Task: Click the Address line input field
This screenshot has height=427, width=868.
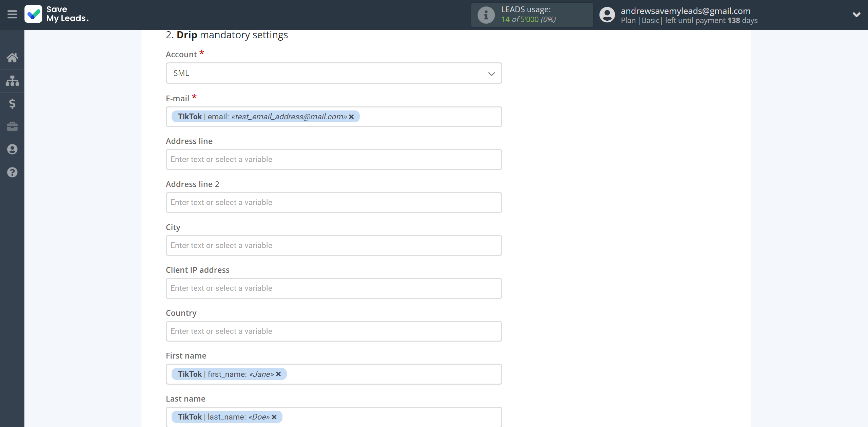Action: coord(334,160)
